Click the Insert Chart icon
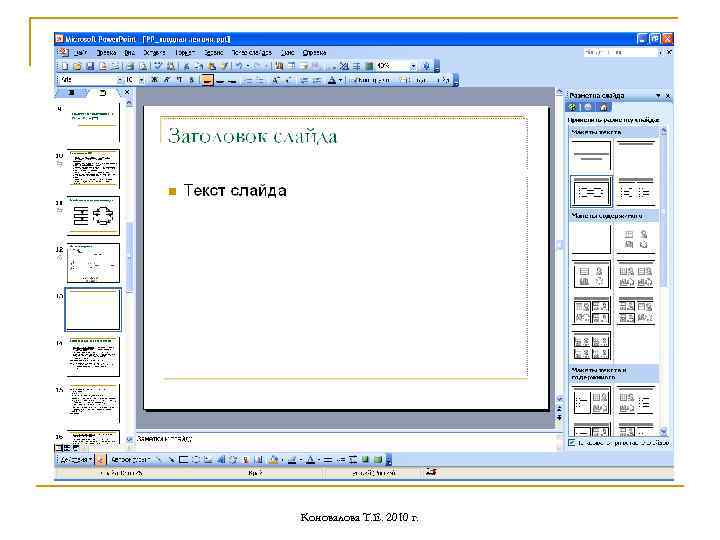720x540 pixels. [x=279, y=66]
